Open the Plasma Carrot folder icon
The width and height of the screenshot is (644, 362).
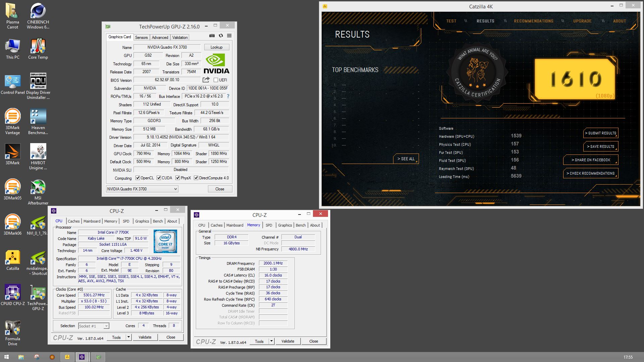click(x=12, y=16)
